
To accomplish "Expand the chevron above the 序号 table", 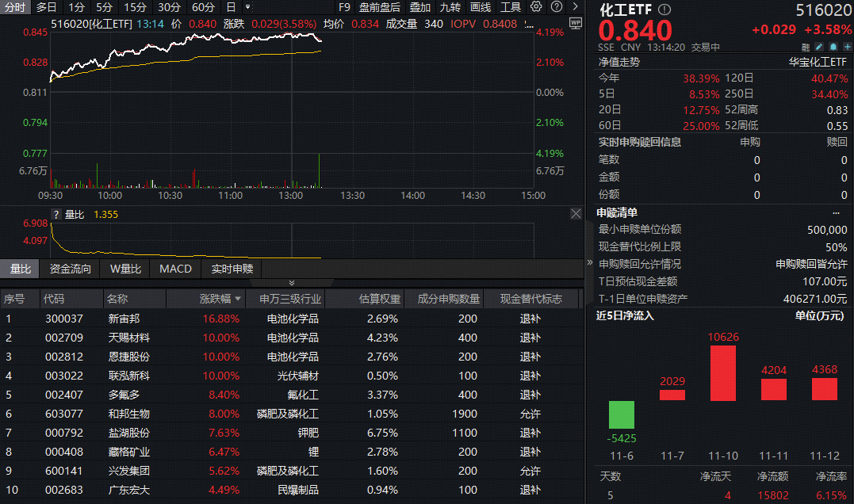I will (x=290, y=282).
